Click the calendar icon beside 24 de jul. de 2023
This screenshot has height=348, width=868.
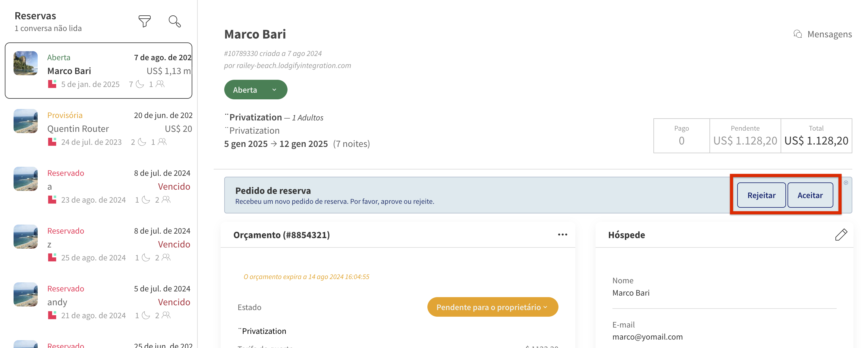point(52,142)
